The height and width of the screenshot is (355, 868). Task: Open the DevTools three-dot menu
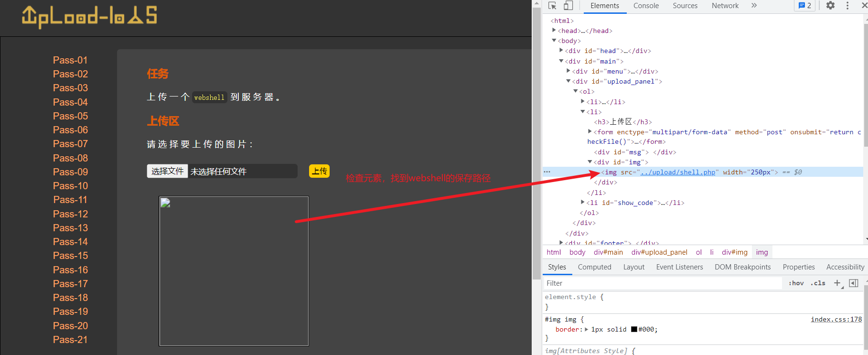(x=847, y=6)
